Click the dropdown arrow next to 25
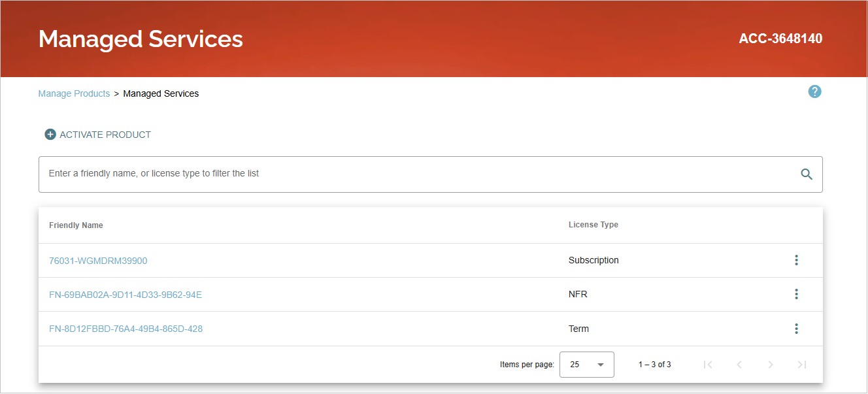 tap(603, 364)
